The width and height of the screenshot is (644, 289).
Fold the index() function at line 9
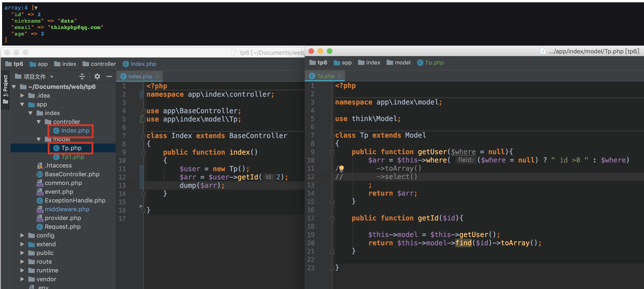tap(144, 153)
